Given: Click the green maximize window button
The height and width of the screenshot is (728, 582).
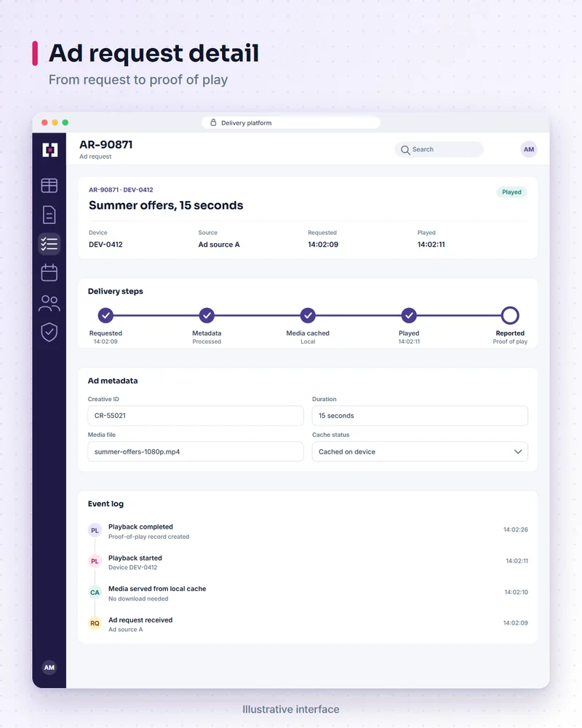Looking at the screenshot, I should (x=65, y=122).
